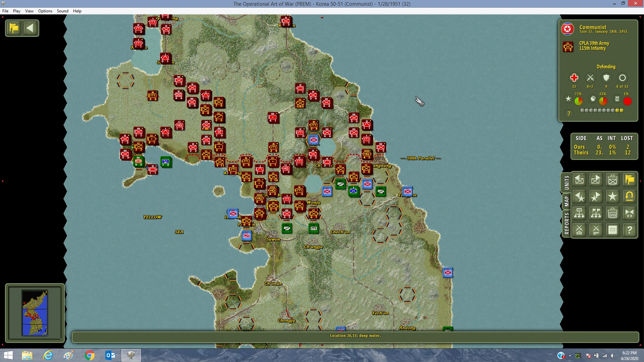Switch to the REPORTS tab
Viewport: 644px width, 362px height.
[567, 223]
